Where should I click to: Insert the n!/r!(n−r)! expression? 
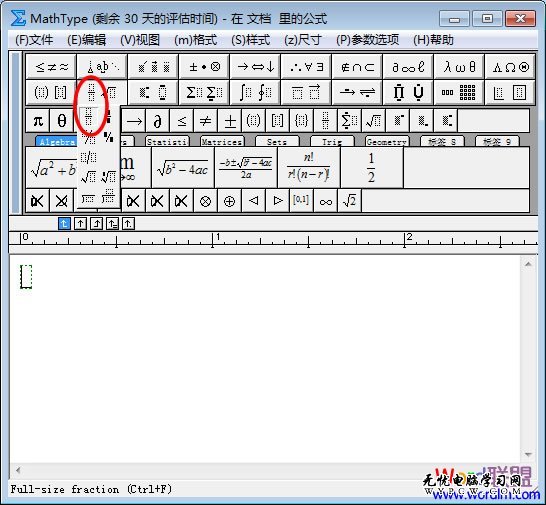pos(309,168)
